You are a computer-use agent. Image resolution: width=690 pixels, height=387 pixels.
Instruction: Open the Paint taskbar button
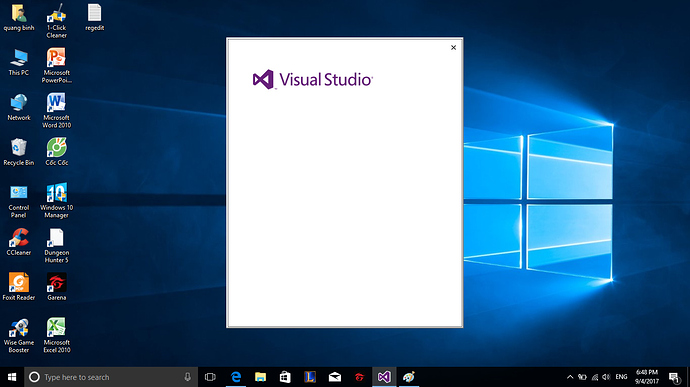click(x=409, y=377)
